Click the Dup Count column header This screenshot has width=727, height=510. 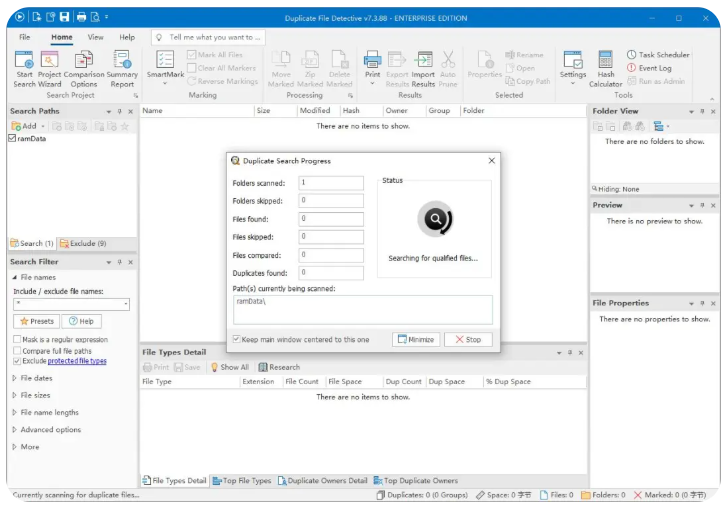(x=403, y=382)
